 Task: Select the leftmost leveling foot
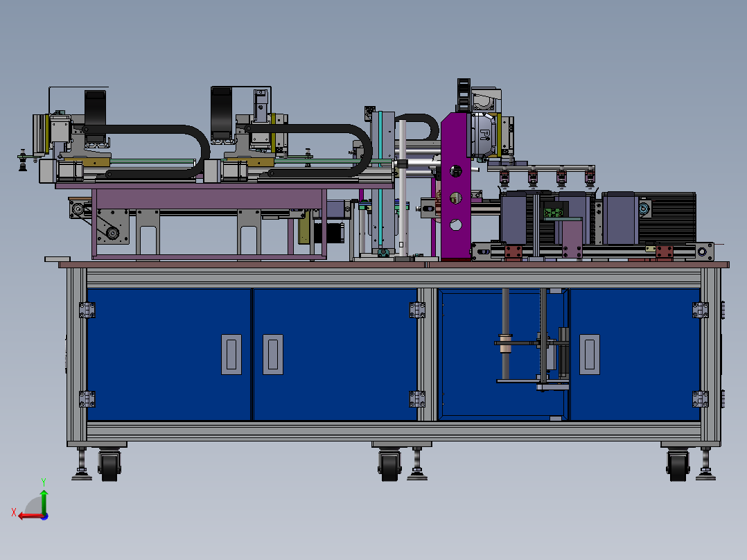[x=82, y=464]
